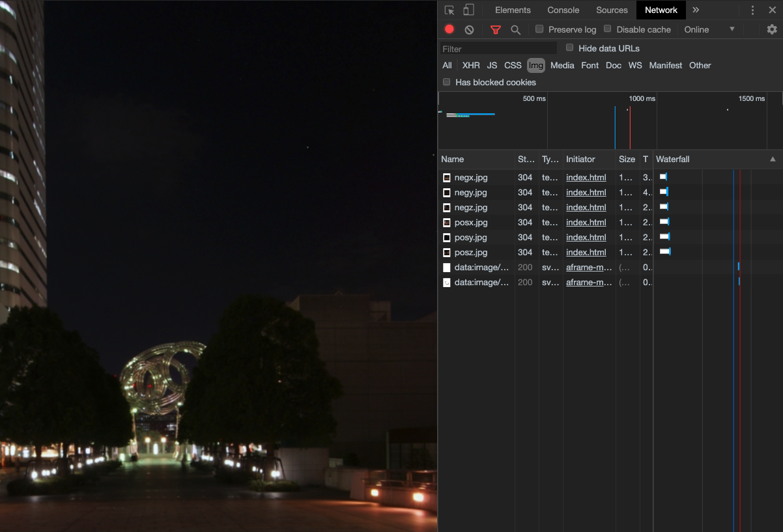Image resolution: width=783 pixels, height=532 pixels.
Task: Clear the network request log
Action: 469,29
